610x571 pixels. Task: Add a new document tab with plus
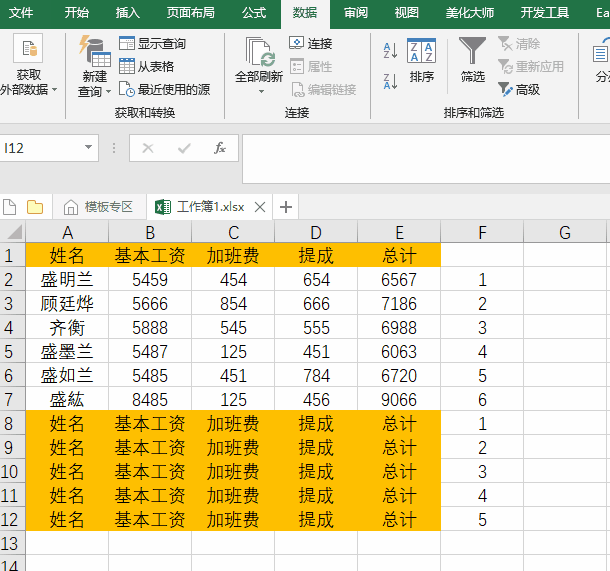pyautogui.click(x=286, y=207)
